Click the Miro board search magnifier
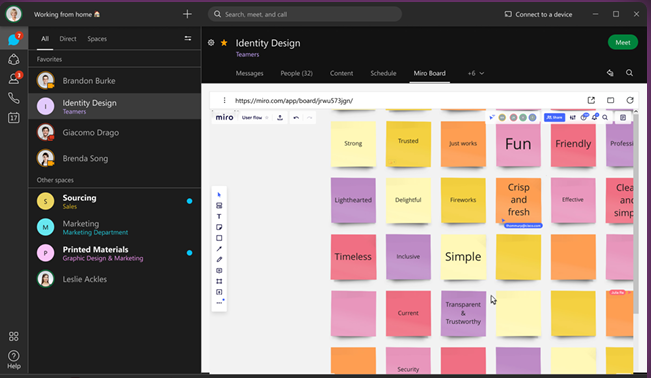The height and width of the screenshot is (378, 651). [605, 118]
